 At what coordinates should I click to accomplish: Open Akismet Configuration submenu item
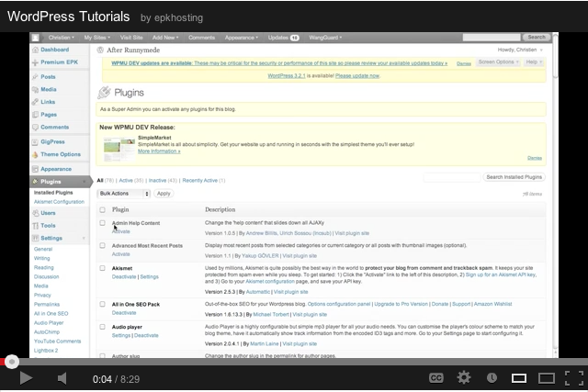click(59, 202)
